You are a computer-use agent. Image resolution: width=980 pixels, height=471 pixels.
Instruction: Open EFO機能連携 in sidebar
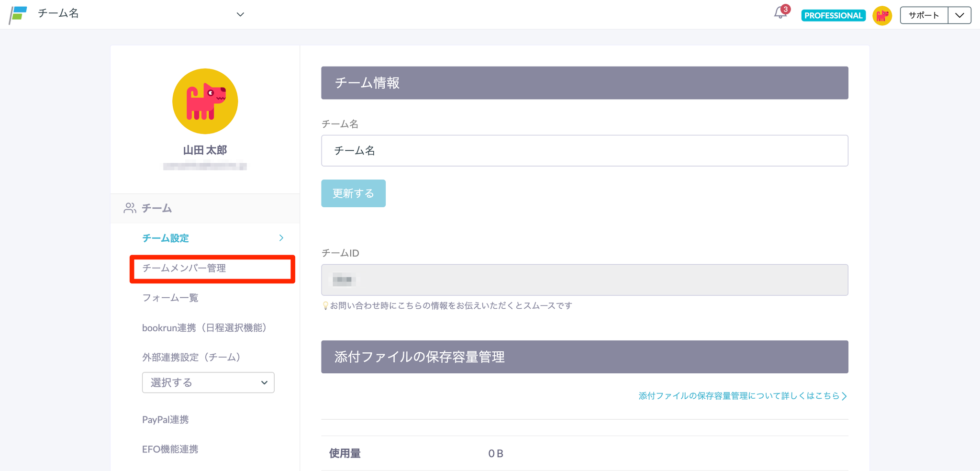(170, 449)
